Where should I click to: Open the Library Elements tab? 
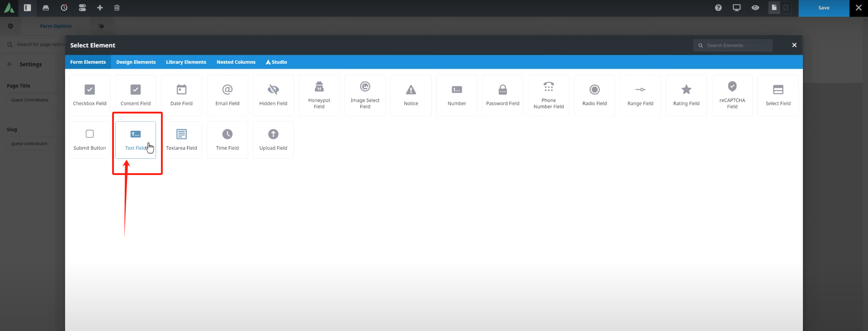(186, 62)
